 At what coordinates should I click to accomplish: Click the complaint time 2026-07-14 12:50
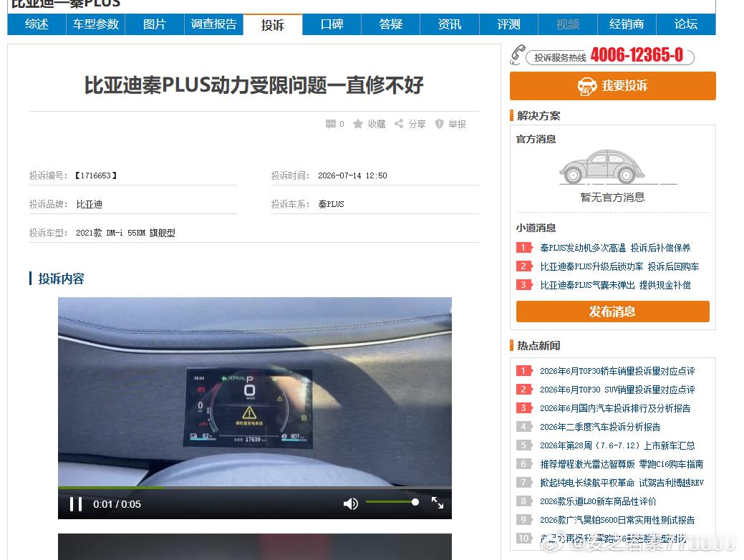point(352,175)
